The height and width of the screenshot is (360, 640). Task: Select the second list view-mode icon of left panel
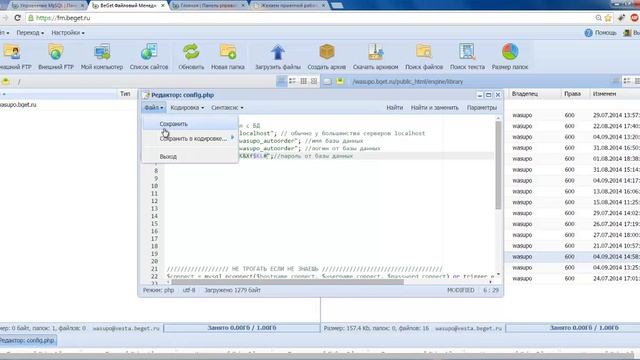[x=293, y=81]
